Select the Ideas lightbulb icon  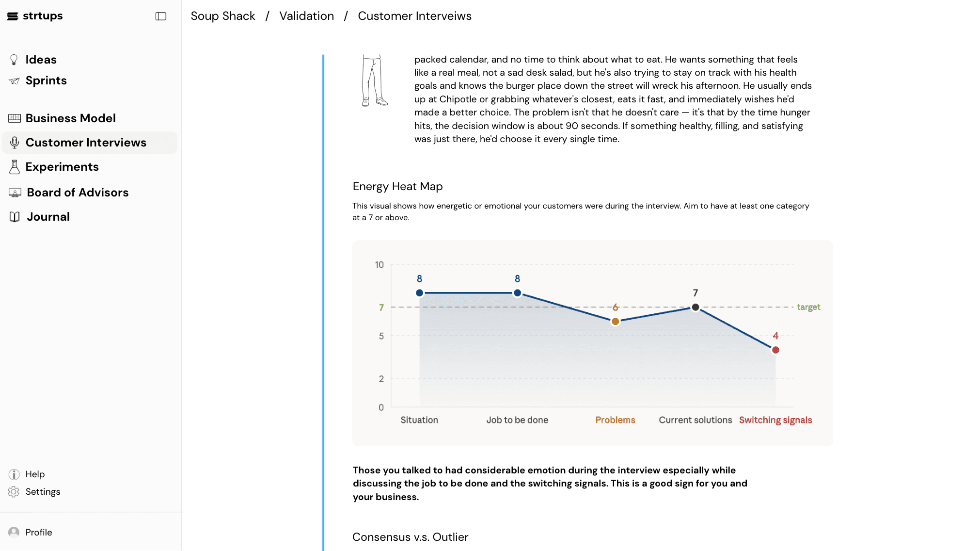(x=15, y=59)
